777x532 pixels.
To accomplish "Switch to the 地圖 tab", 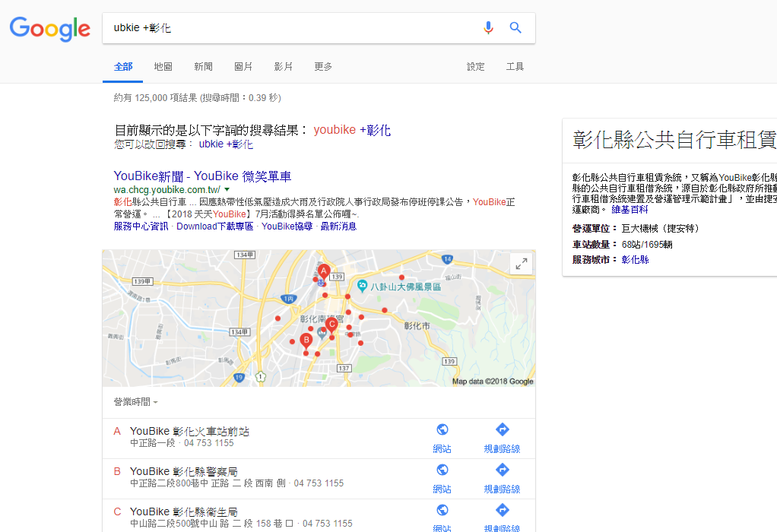I will tap(163, 66).
